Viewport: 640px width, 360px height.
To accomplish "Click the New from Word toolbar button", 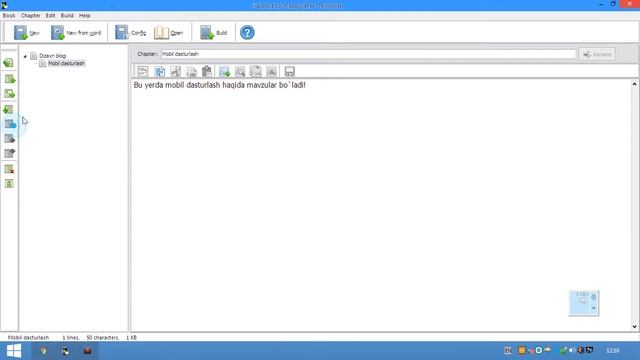I will 76,33.
